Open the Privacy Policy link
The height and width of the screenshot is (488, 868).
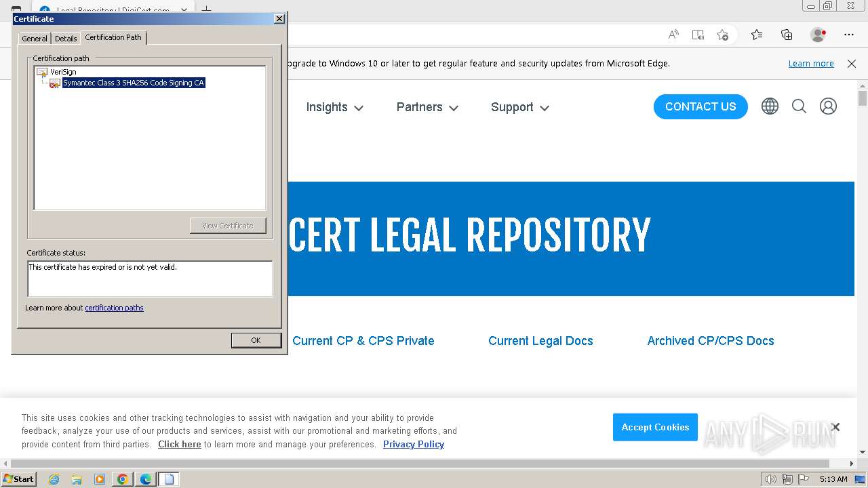tap(414, 445)
